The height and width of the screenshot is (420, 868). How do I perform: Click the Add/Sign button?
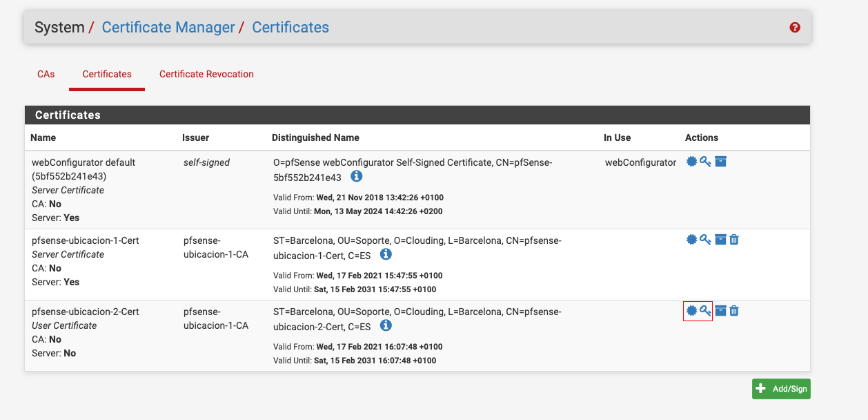[781, 389]
